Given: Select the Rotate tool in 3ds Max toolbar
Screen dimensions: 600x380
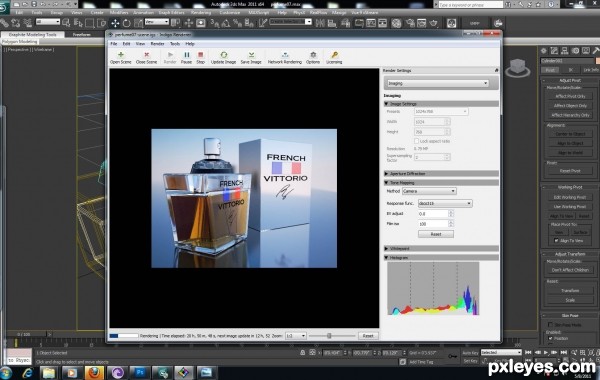Looking at the screenshot, I should pos(126,23).
